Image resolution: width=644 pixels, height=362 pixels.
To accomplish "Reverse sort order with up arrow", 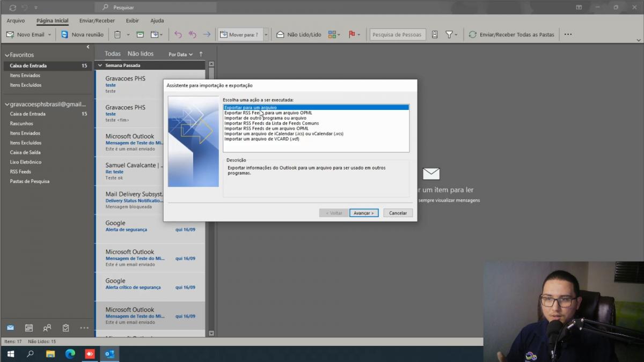I will (x=201, y=54).
